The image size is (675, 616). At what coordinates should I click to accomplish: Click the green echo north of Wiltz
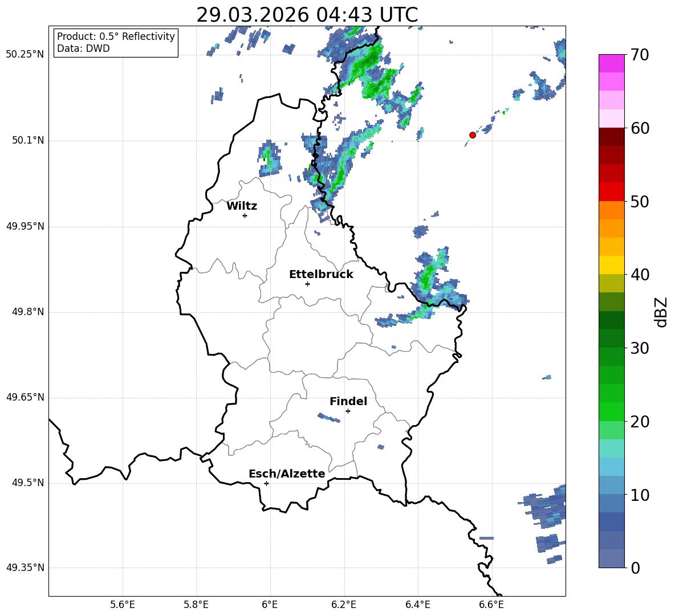(269, 158)
